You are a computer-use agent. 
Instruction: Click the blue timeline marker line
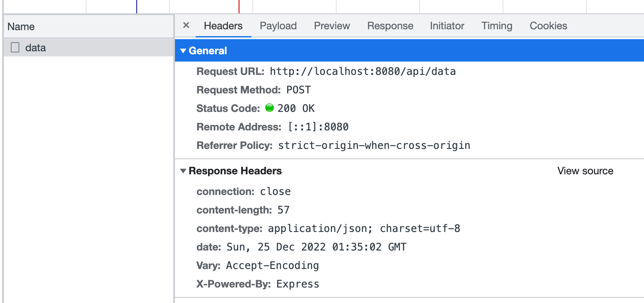click(x=137, y=6)
